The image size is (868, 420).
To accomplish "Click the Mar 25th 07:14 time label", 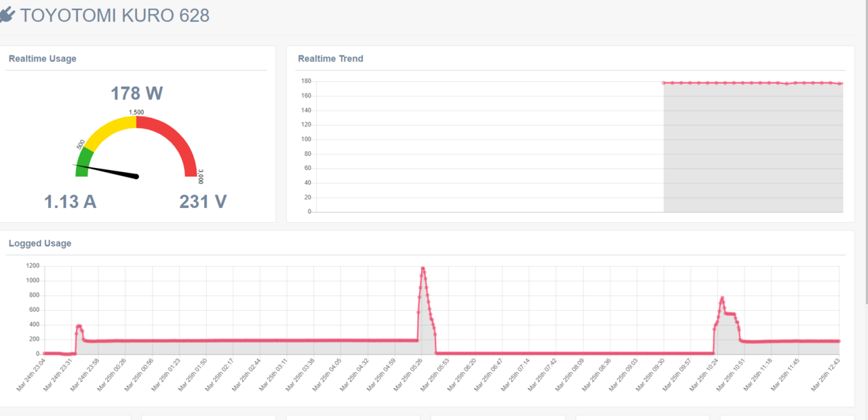I will 515,374.
